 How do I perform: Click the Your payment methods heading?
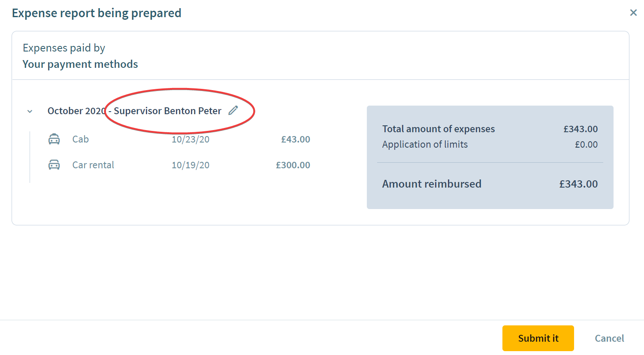point(80,64)
